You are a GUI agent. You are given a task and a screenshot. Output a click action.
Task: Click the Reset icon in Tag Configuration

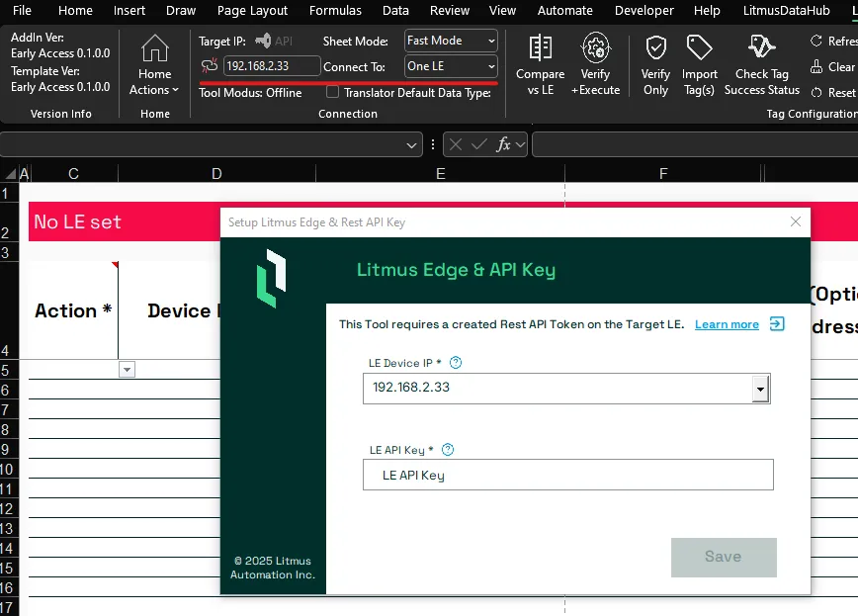(x=816, y=93)
